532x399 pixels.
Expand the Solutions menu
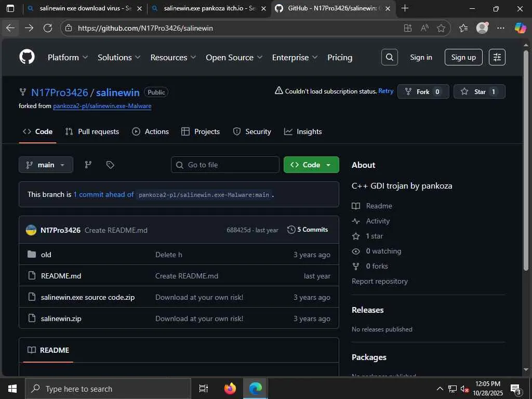[x=119, y=57]
